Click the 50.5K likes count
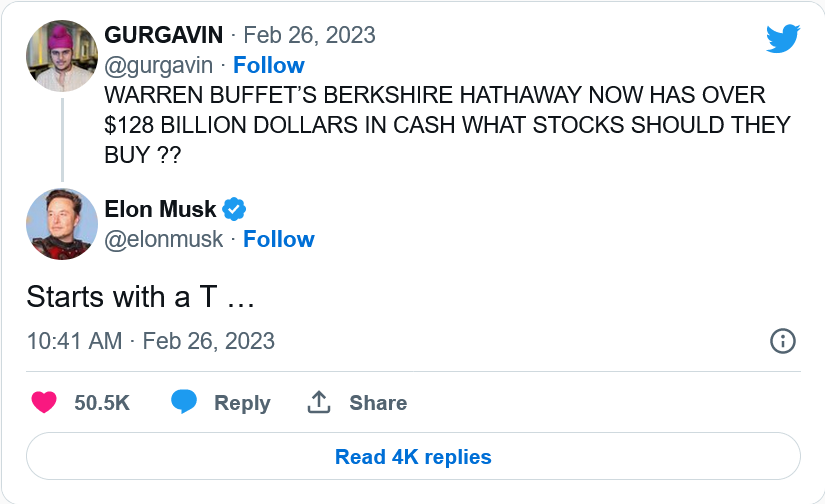This screenshot has height=504, width=825. 102,403
